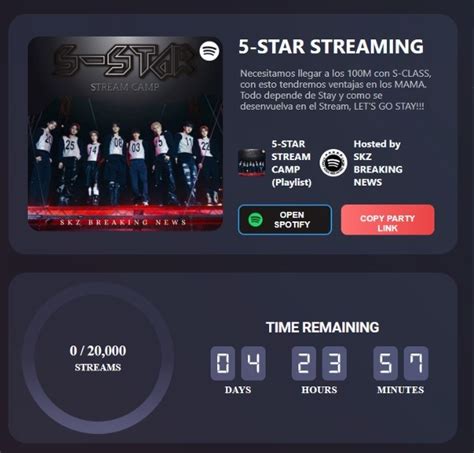Click the large 5-STAR album cover image

(x=125, y=134)
